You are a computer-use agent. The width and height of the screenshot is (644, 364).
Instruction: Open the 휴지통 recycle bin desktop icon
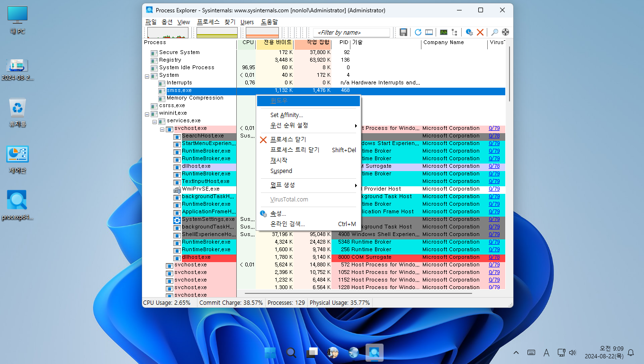point(18,113)
